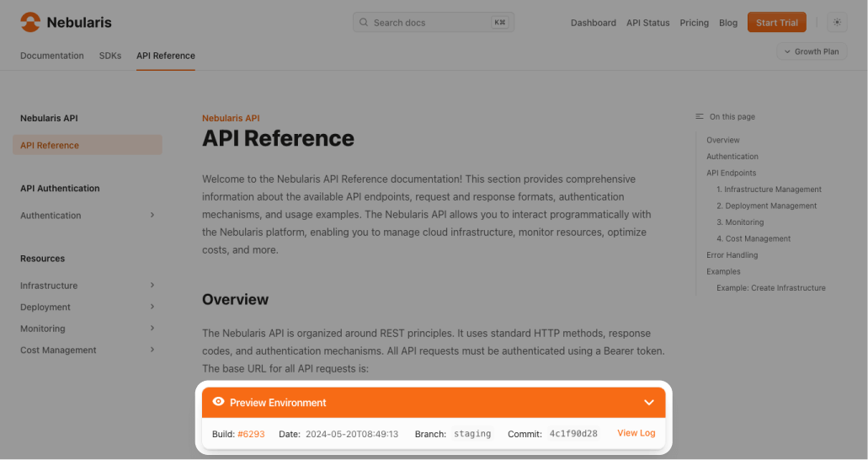Image resolution: width=868 pixels, height=460 pixels.
Task: Open API Status in top navigation
Action: point(647,23)
